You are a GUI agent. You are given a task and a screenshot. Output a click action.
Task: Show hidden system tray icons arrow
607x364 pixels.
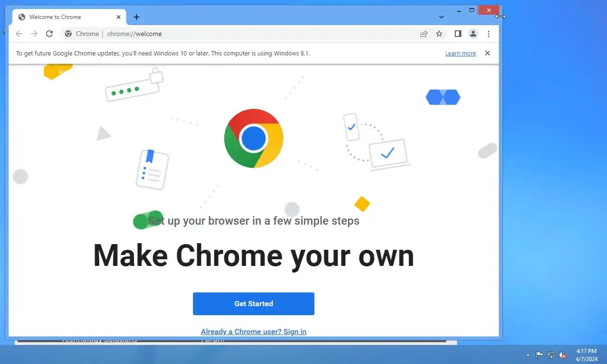[528, 355]
